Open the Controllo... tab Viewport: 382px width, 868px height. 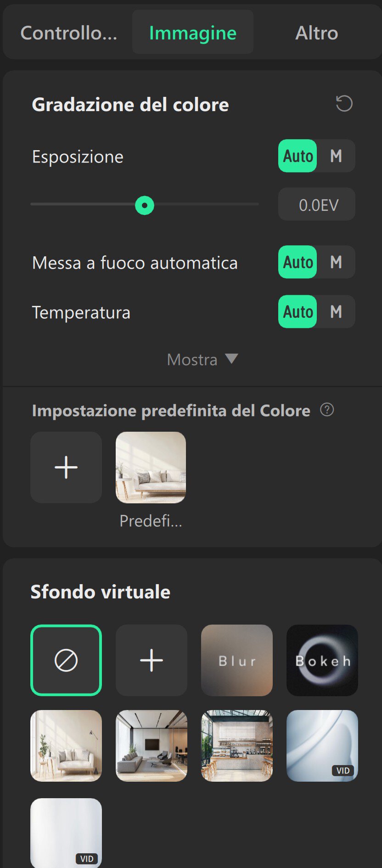tap(69, 33)
